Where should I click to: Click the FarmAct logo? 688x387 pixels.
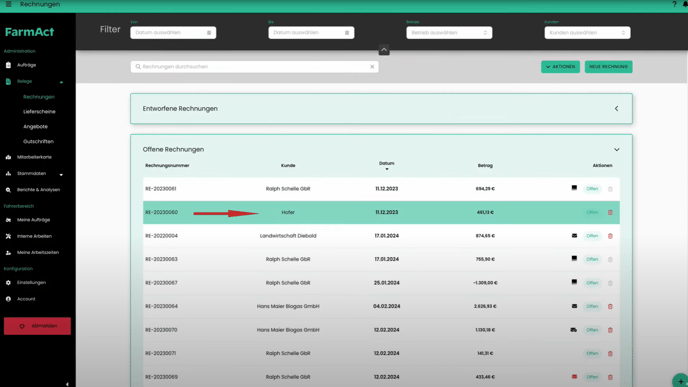coord(29,32)
